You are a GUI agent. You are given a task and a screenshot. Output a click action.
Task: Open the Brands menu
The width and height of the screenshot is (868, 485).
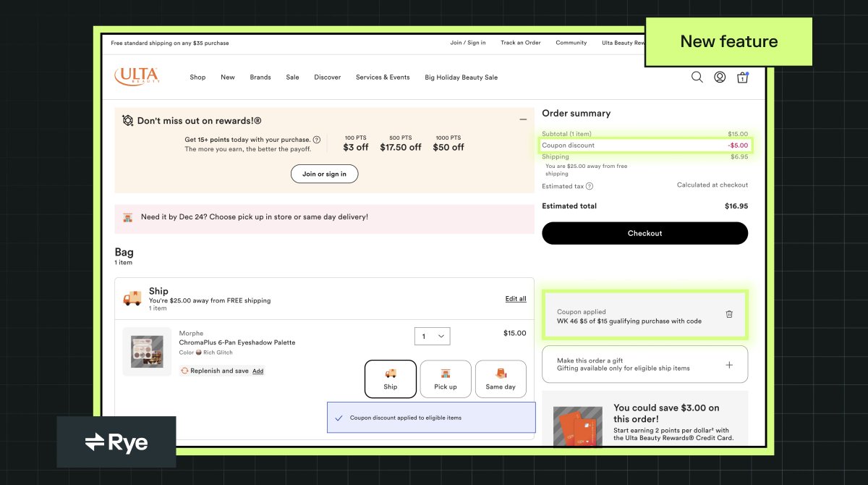(260, 77)
